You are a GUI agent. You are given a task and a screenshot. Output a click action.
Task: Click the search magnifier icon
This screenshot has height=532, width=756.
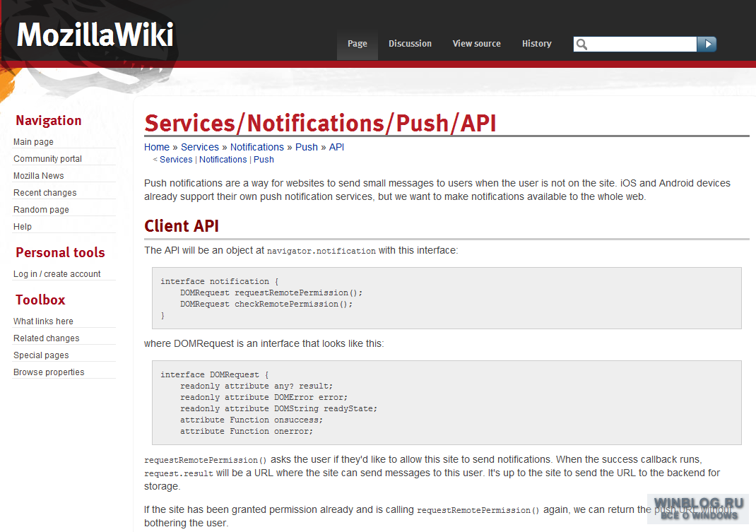[581, 45]
